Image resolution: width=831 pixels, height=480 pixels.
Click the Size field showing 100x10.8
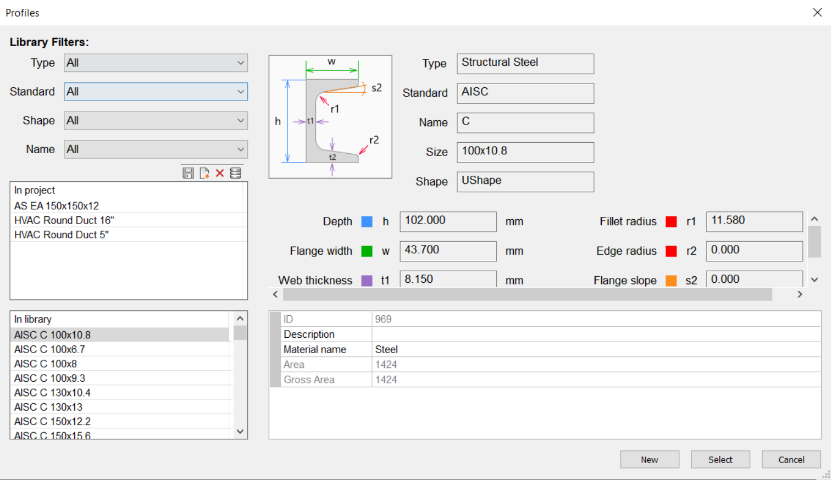coord(525,152)
